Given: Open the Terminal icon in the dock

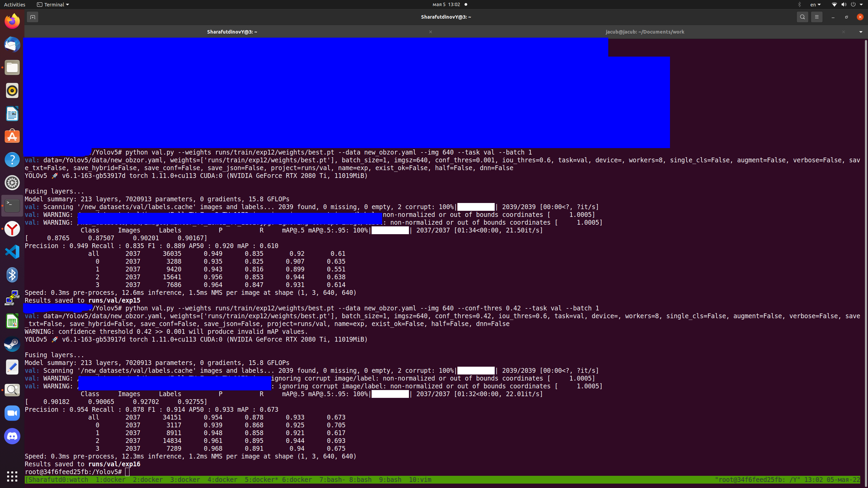Looking at the screenshot, I should [x=12, y=206].
